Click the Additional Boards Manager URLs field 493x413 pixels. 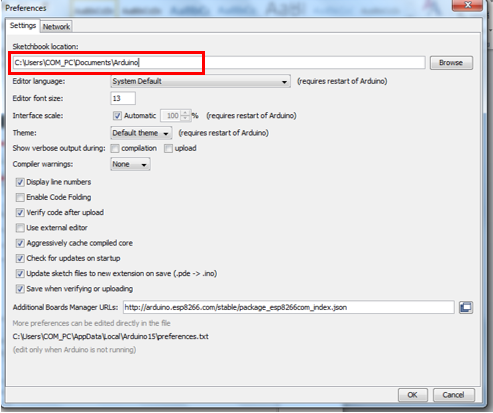pos(288,307)
